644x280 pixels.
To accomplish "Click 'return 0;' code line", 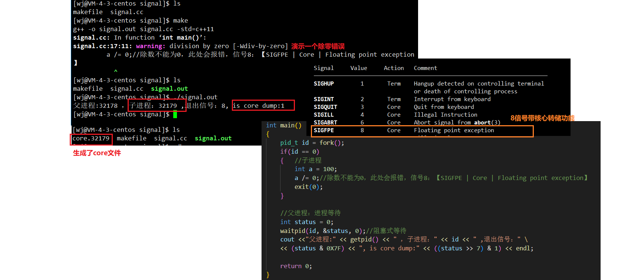I will coord(296,266).
